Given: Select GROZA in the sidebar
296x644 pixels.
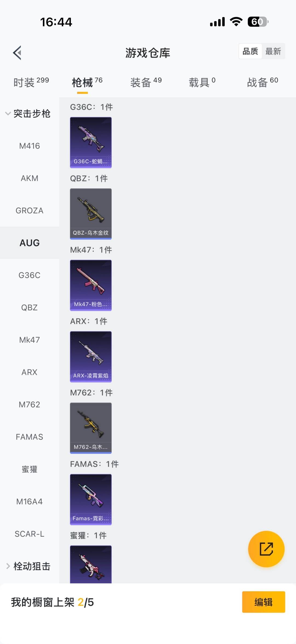Looking at the screenshot, I should [x=29, y=211].
